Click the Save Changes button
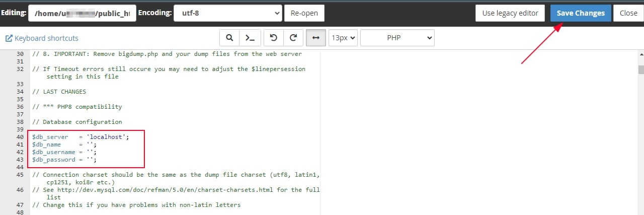 coord(581,13)
